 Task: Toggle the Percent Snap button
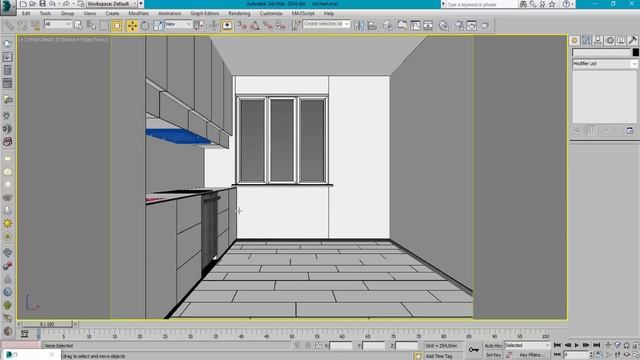click(268, 26)
